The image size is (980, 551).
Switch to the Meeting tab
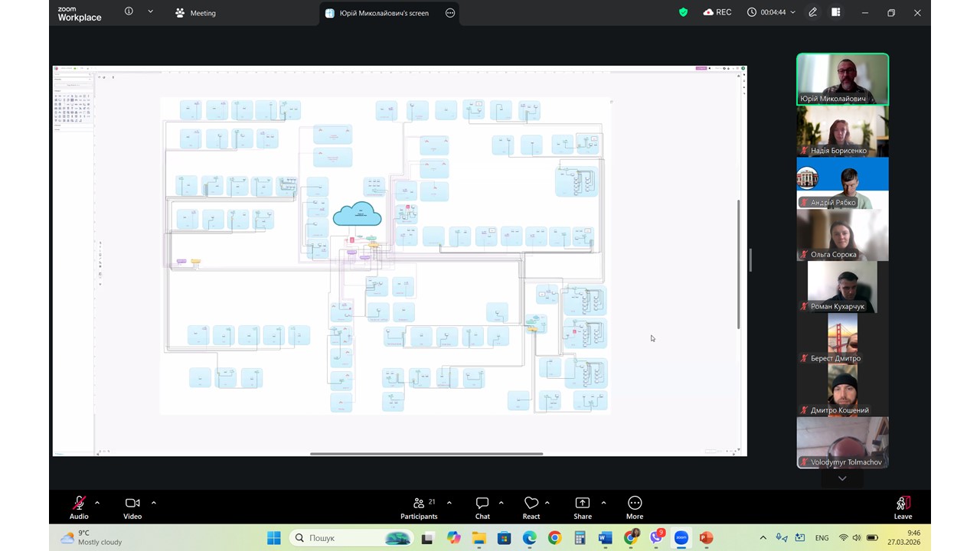pos(196,13)
